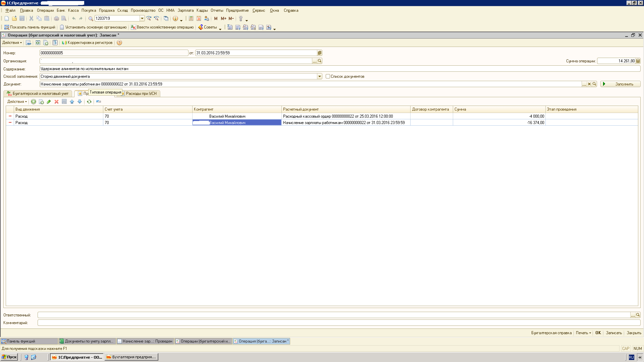Open the Зарплата menu
Image resolution: width=644 pixels, height=362 pixels.
point(185,10)
